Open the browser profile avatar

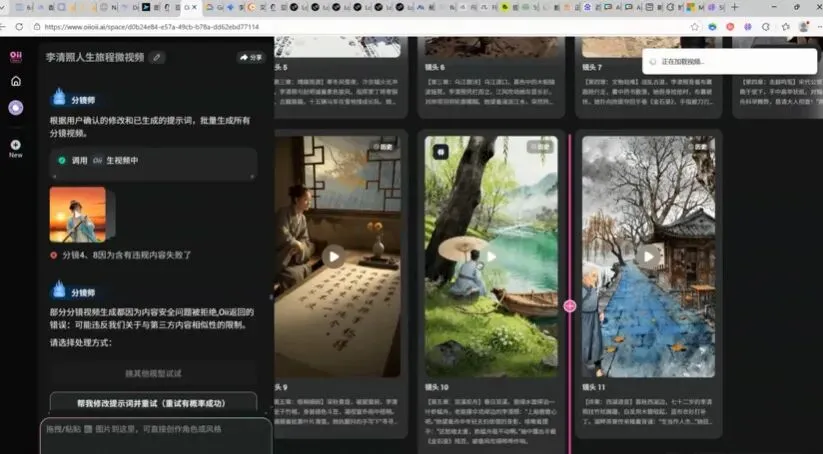(804, 27)
